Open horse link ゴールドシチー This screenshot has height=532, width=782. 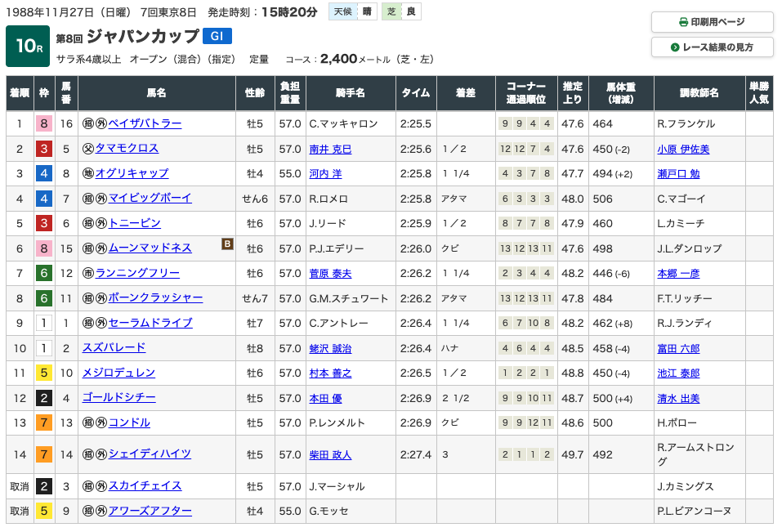click(119, 398)
